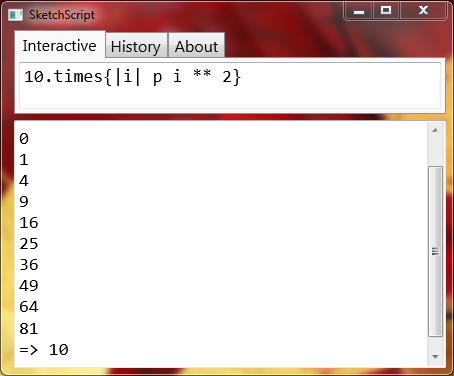Close the SketchScript window
The width and height of the screenshot is (454, 376).
point(423,11)
